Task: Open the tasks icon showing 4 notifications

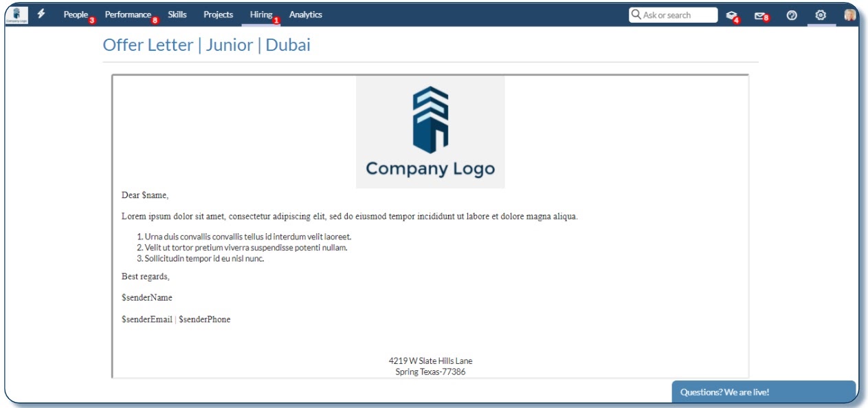Action: click(x=732, y=14)
